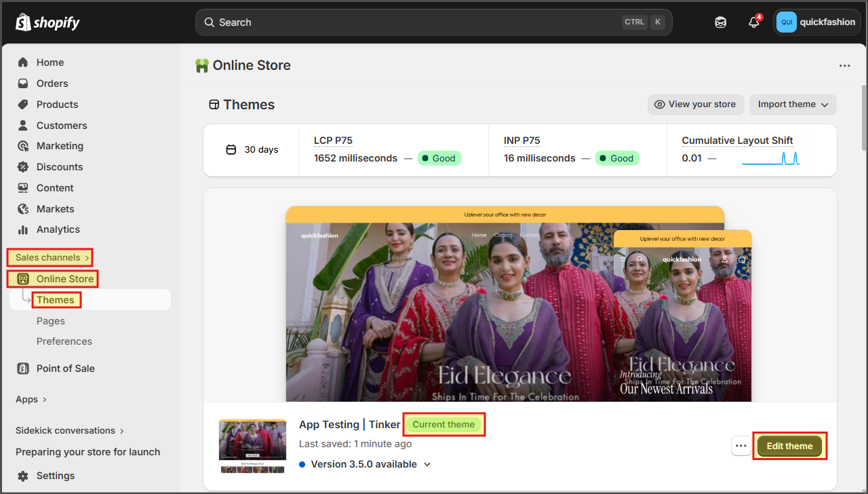Click the Orders inbox icon
The height and width of the screenshot is (494, 868).
[23, 83]
